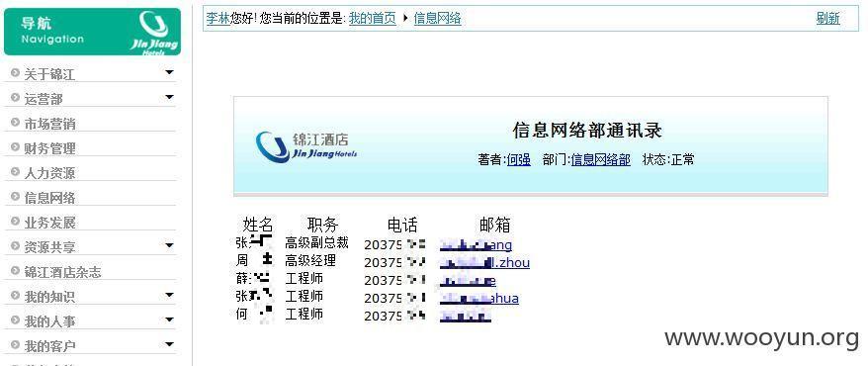Expand the 我的知识 menu arrow
Viewport: 868px width, 366px height.
point(169,295)
